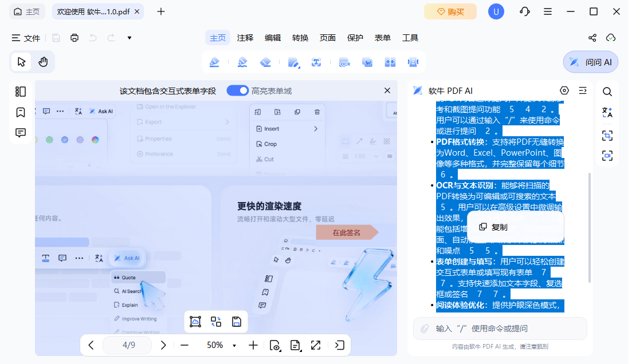Click the 问问 AI button

pos(591,62)
